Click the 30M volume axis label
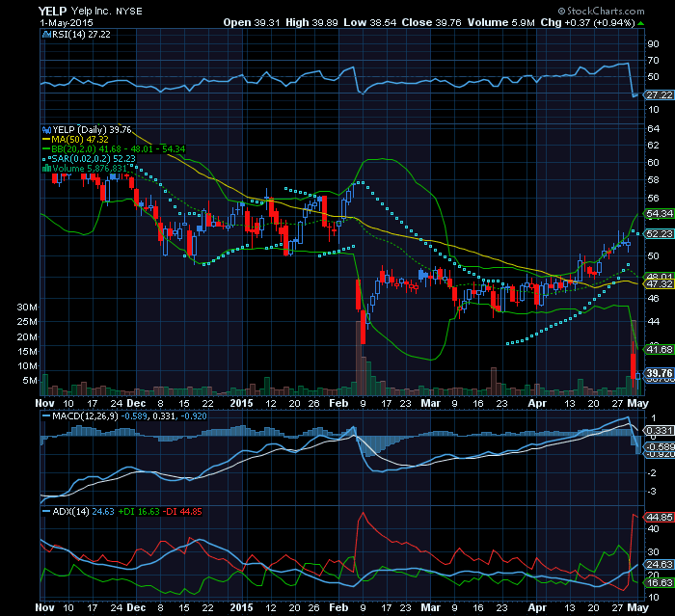Image resolution: width=675 pixels, height=616 pixels. 27,307
